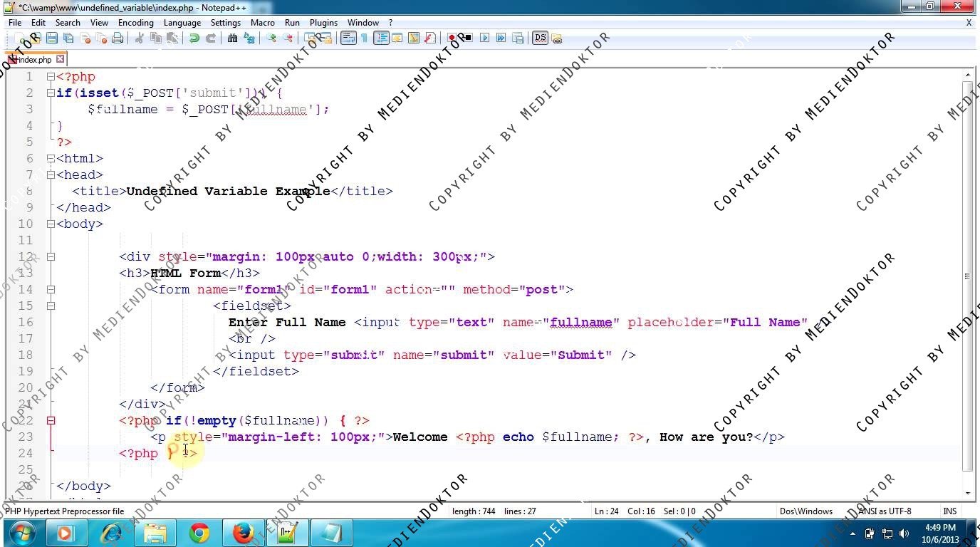This screenshot has width=980, height=547.
Task: Collapse the div fold on line 12
Action: (51, 256)
